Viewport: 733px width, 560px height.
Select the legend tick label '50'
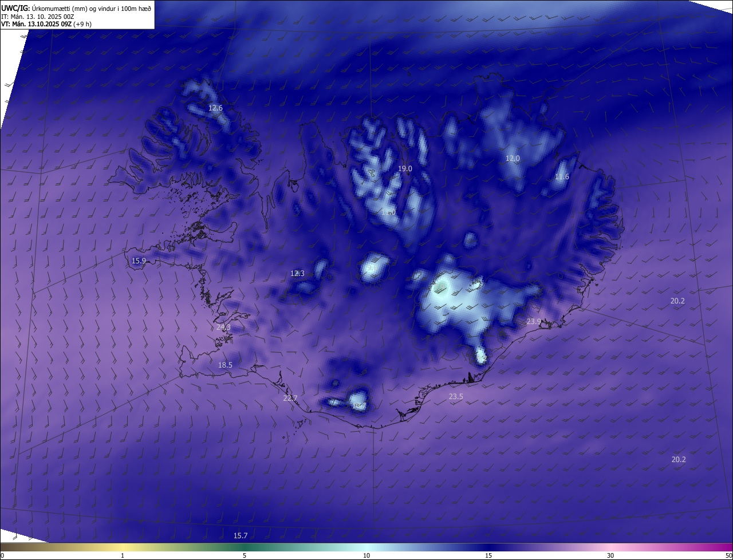click(728, 555)
